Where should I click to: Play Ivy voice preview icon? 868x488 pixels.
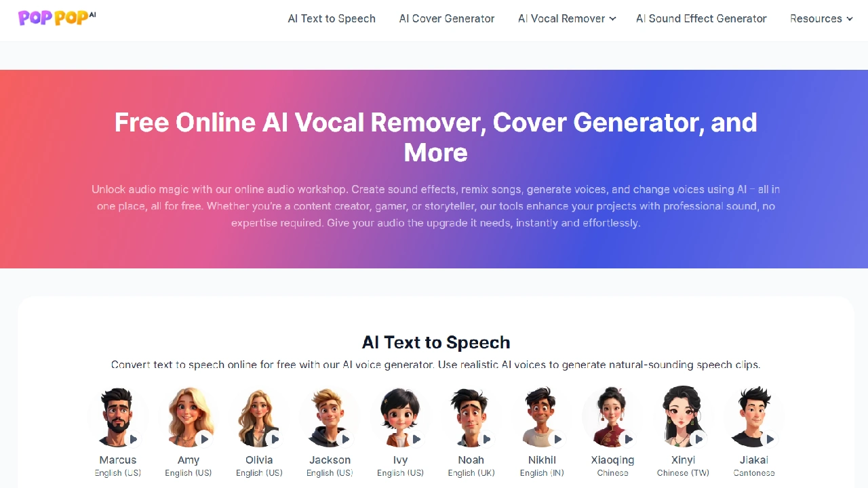click(x=416, y=439)
